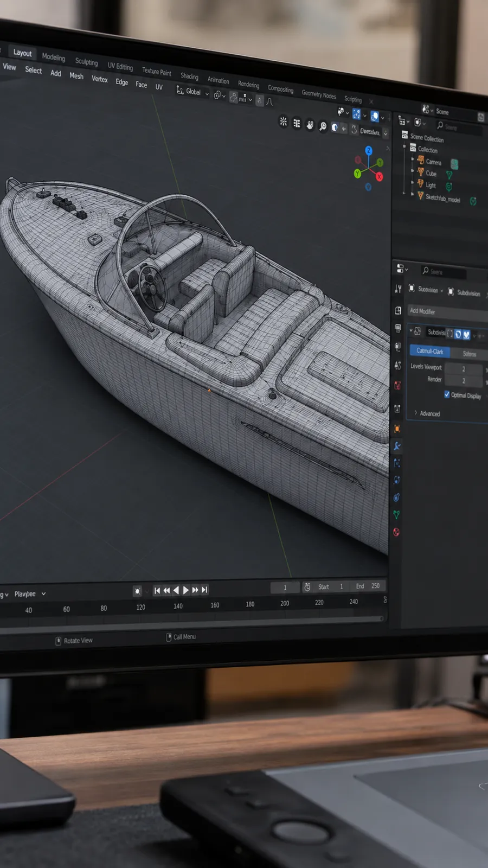Switch to the Shading workspace tab
The height and width of the screenshot is (868, 488).
click(189, 76)
